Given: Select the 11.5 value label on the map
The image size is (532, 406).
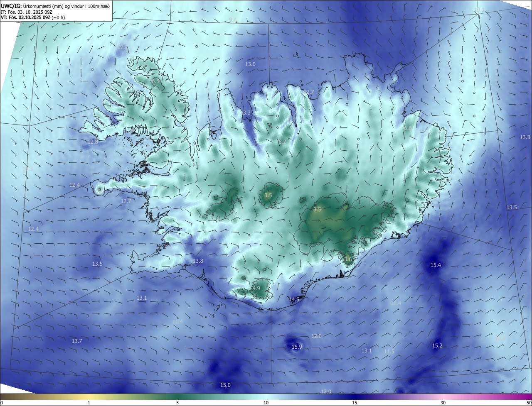Looking at the screenshot, I should point(389,352).
